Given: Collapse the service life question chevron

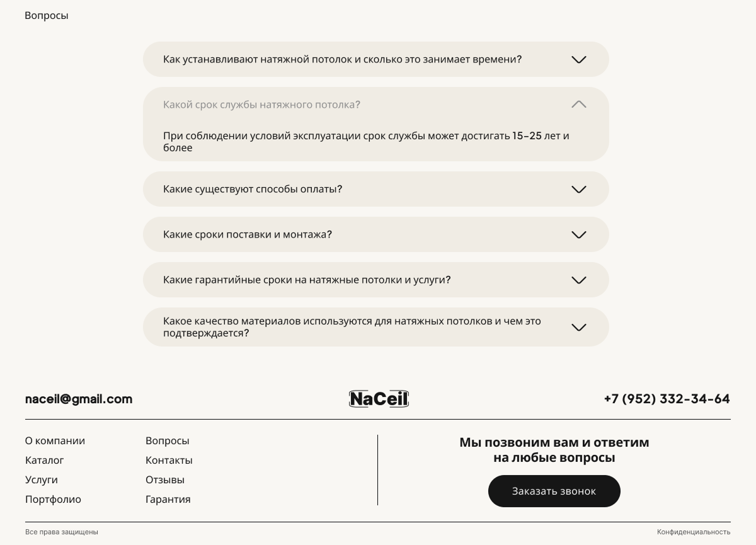Looking at the screenshot, I should pos(578,105).
